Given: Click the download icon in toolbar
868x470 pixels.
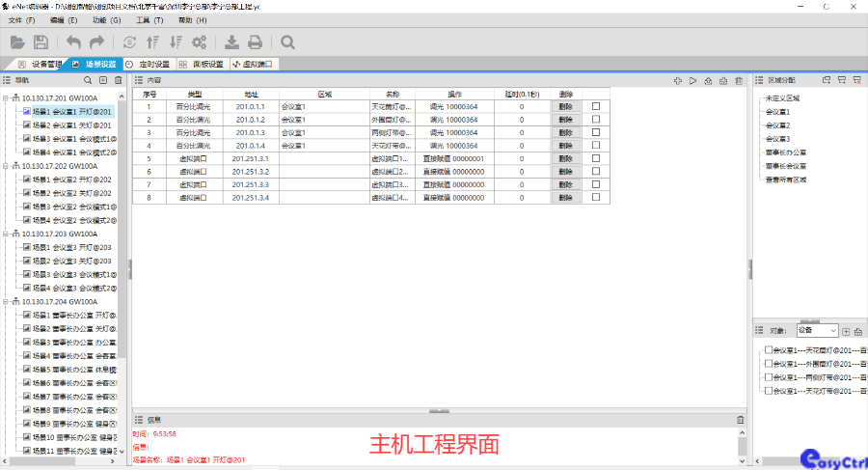Looking at the screenshot, I should click(x=231, y=41).
